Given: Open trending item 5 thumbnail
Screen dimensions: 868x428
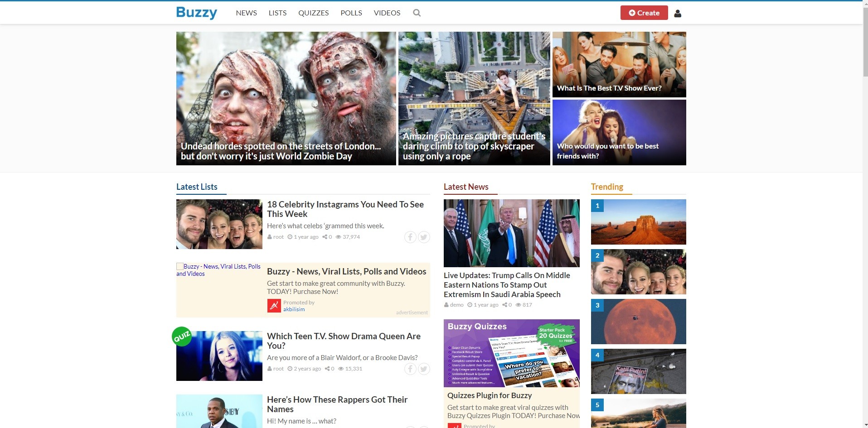Looking at the screenshot, I should point(639,413).
